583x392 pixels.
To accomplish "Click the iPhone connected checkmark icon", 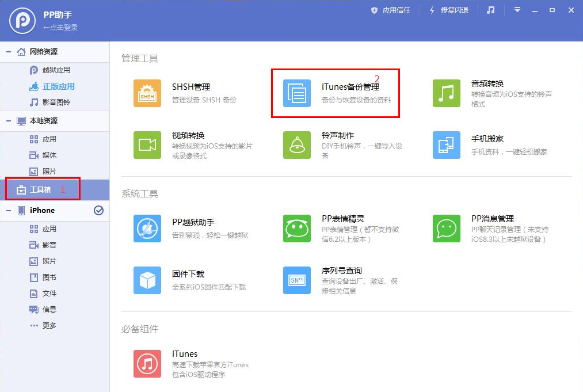I will [98, 211].
